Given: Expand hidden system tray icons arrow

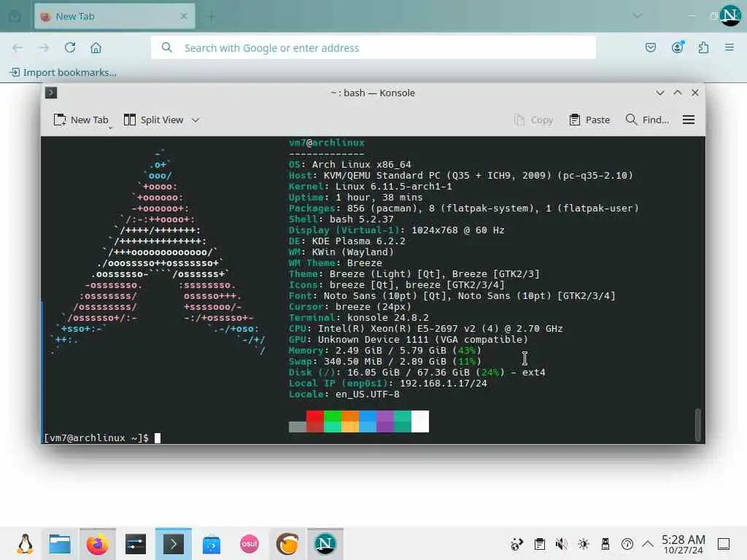Looking at the screenshot, I should (648, 544).
